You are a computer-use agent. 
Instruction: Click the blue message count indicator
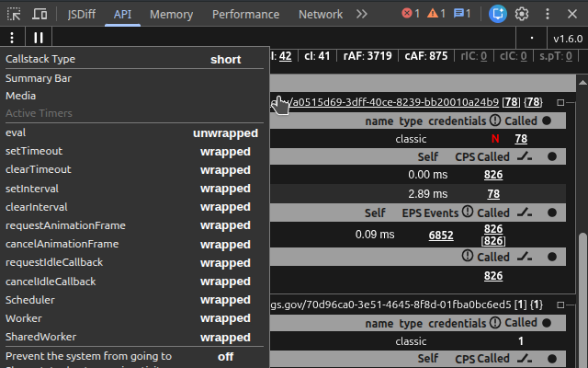pos(462,14)
